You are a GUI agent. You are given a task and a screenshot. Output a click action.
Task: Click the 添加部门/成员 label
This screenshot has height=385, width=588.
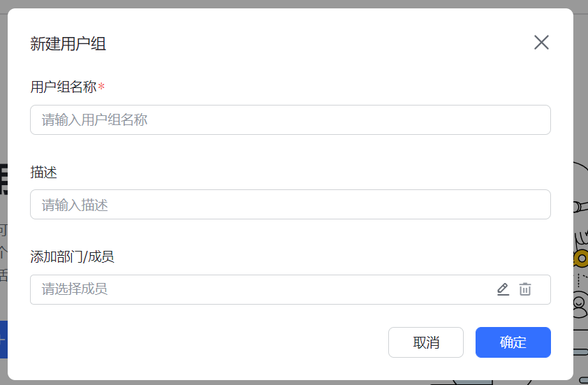(x=72, y=257)
